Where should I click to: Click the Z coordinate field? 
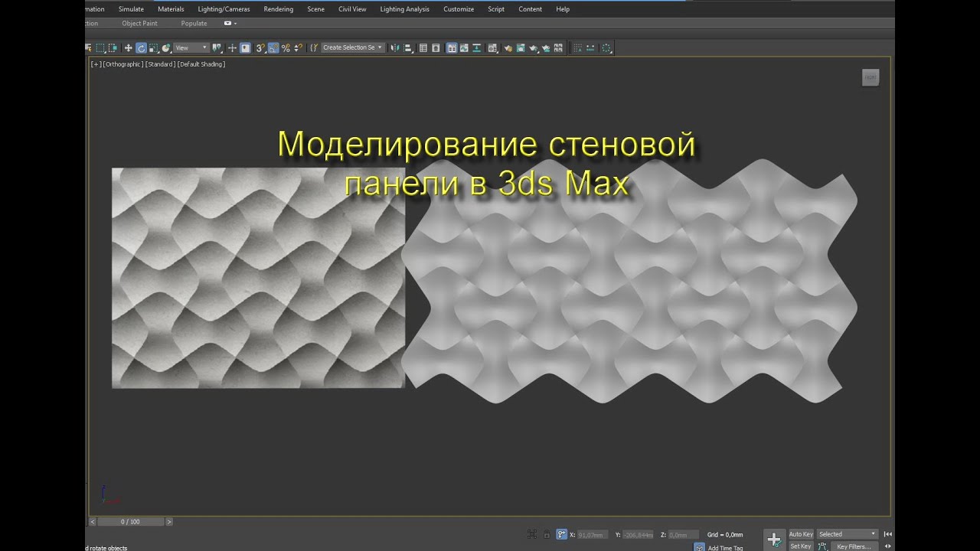[x=683, y=534]
